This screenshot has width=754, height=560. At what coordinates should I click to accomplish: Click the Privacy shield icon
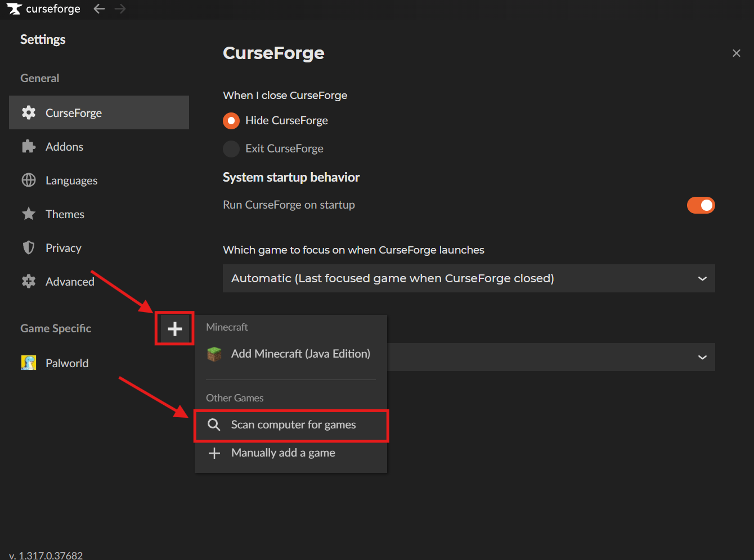pyautogui.click(x=29, y=247)
